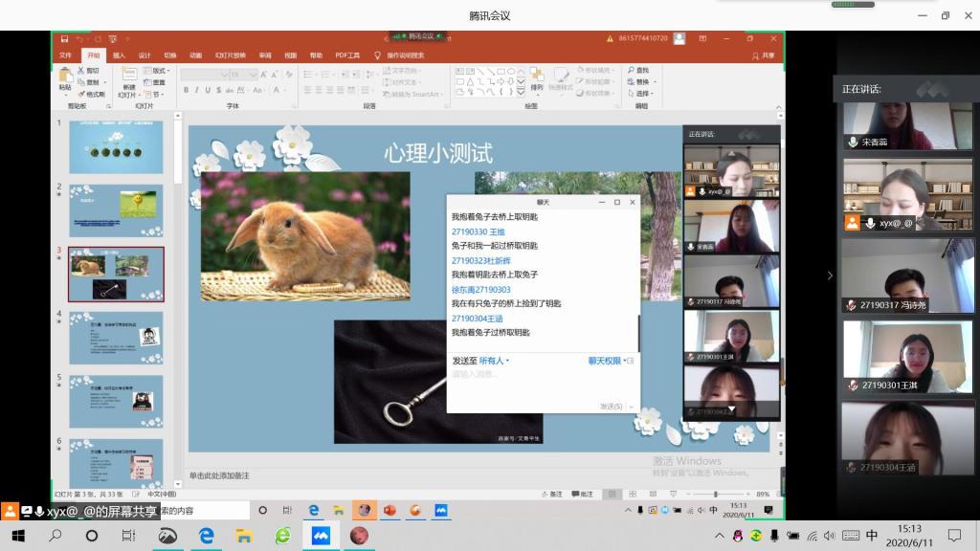This screenshot has width=980, height=551.
Task: Click the Cut scissors icon
Action: click(x=80, y=71)
